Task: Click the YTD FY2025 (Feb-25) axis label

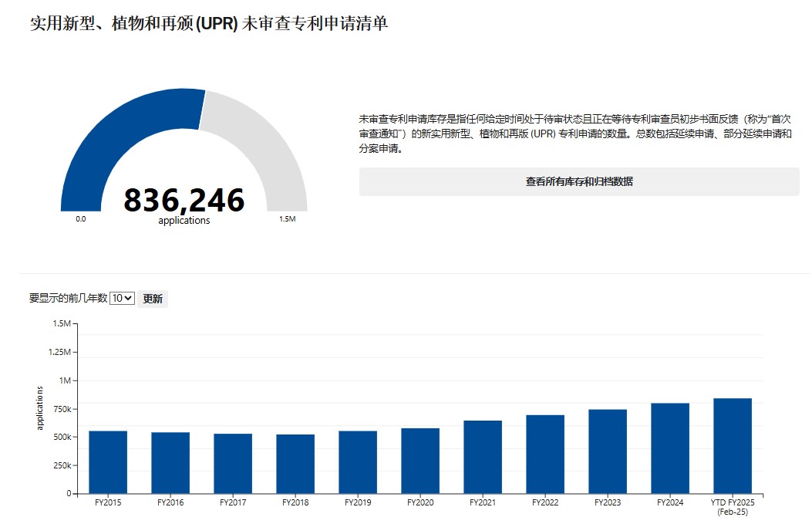Action: point(733,506)
